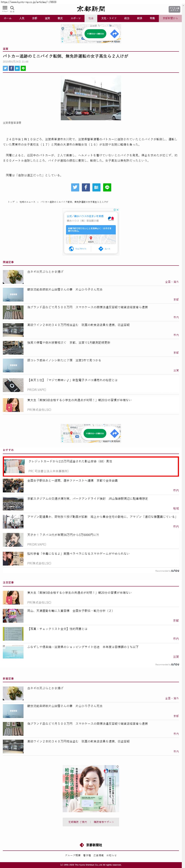Open the 新型電子タバコ爆売れの秘密 PR link
Image resolution: width=185 pixels, height=868 pixels.
click(72, 380)
